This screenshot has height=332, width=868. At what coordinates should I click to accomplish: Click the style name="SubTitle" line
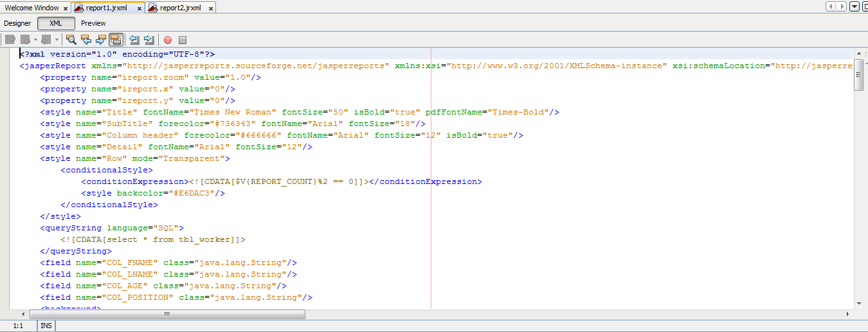coord(233,124)
